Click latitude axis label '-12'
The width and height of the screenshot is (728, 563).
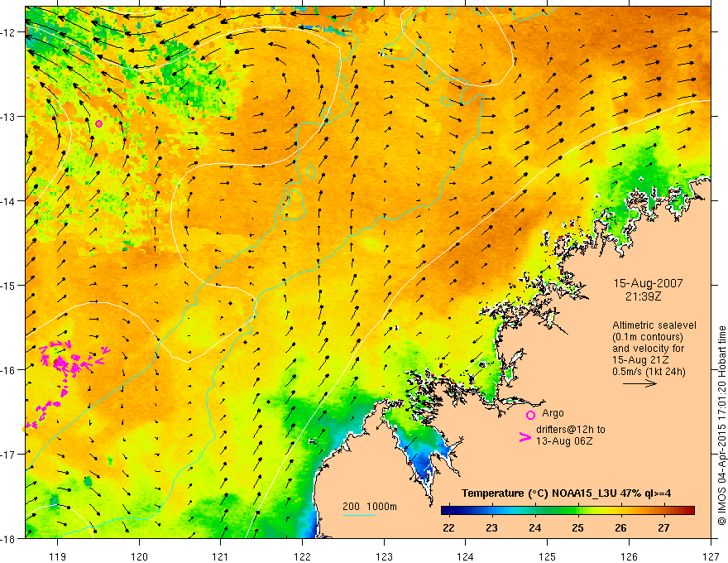(8, 32)
